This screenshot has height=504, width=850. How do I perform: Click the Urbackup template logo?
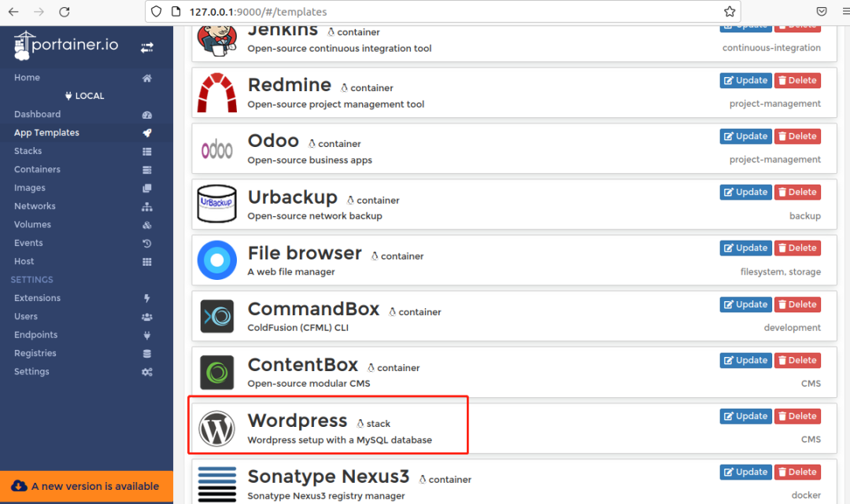(217, 204)
